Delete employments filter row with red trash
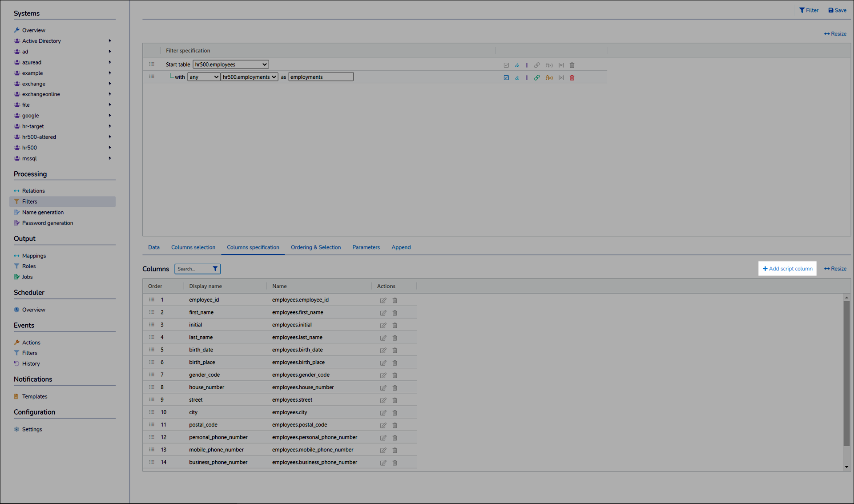 pyautogui.click(x=572, y=78)
